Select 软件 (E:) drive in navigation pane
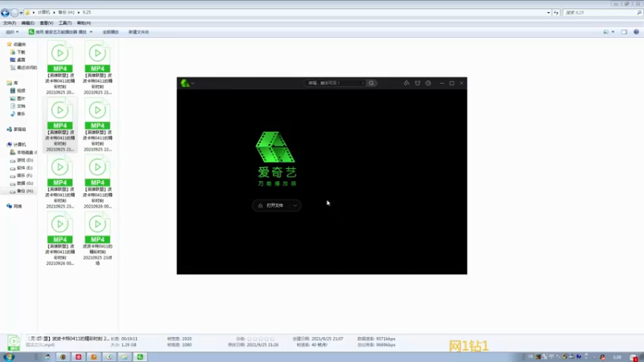The width and height of the screenshot is (644, 362). click(x=22, y=167)
